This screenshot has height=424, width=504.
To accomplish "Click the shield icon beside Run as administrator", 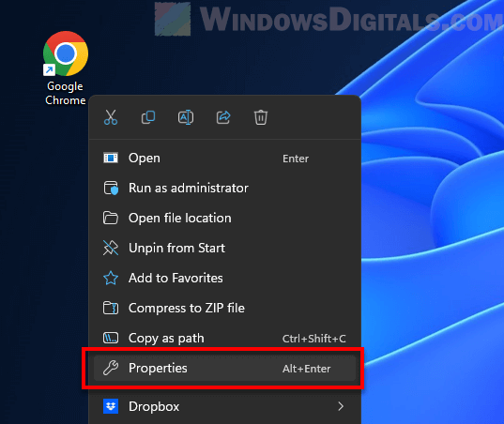I will [111, 188].
